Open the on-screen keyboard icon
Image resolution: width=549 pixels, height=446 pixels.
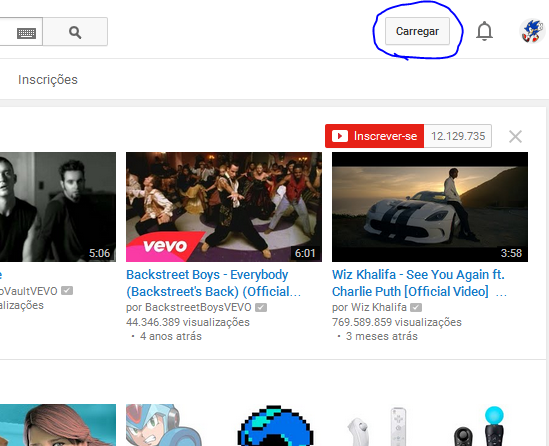click(26, 33)
